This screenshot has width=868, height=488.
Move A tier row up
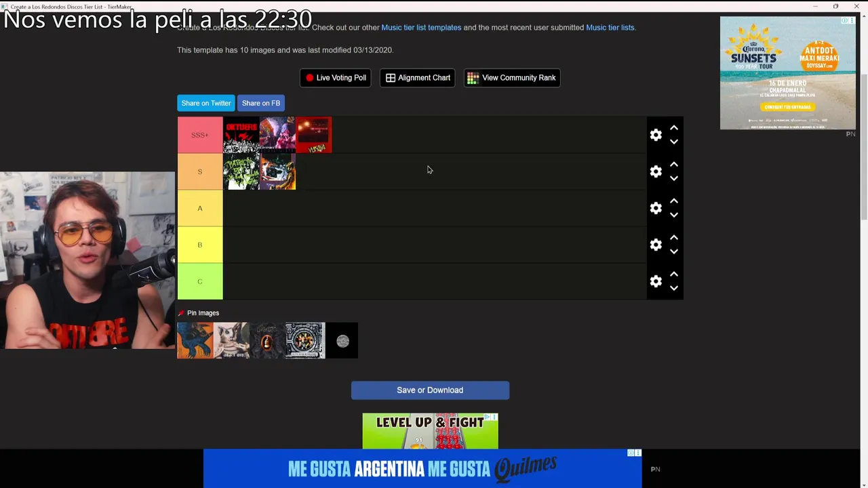[674, 201]
